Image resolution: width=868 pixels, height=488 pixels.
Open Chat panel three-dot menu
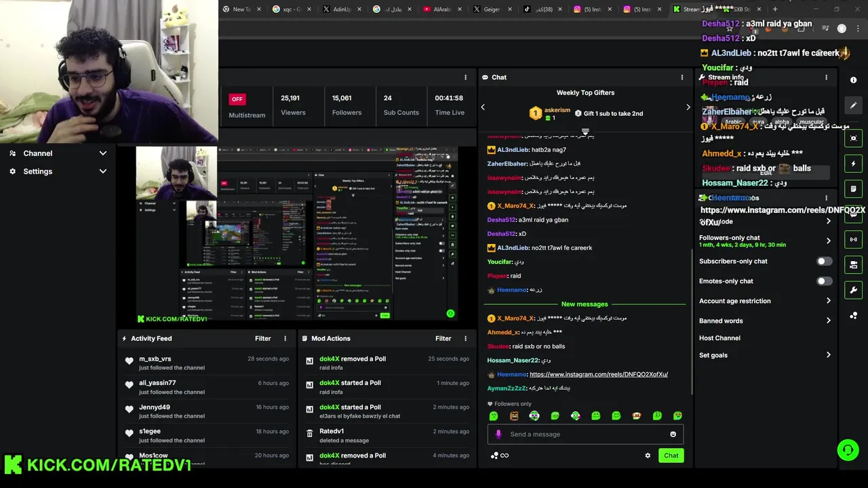point(682,77)
